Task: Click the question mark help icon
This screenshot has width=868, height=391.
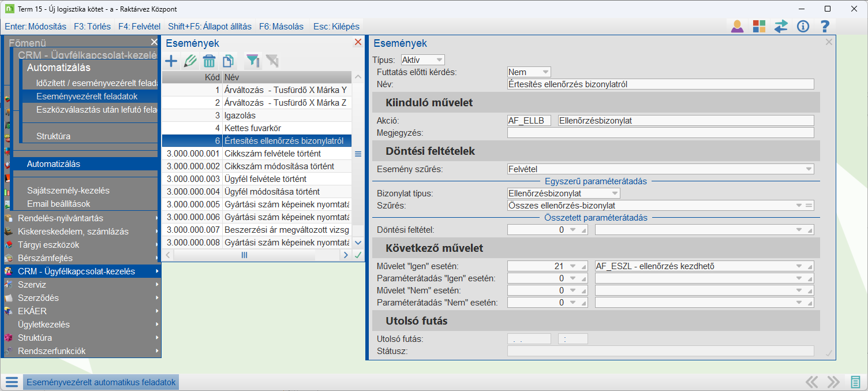Action: click(825, 26)
